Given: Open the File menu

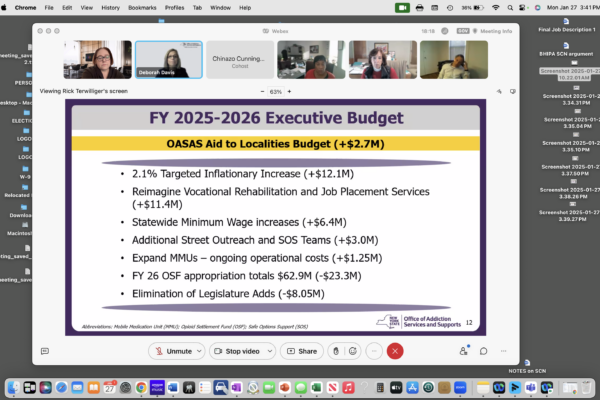Looking at the screenshot, I should [x=49, y=8].
